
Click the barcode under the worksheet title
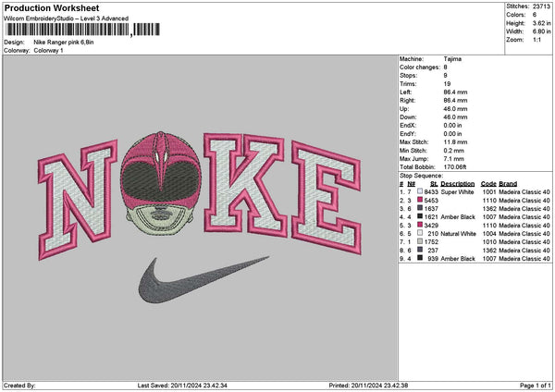click(83, 30)
